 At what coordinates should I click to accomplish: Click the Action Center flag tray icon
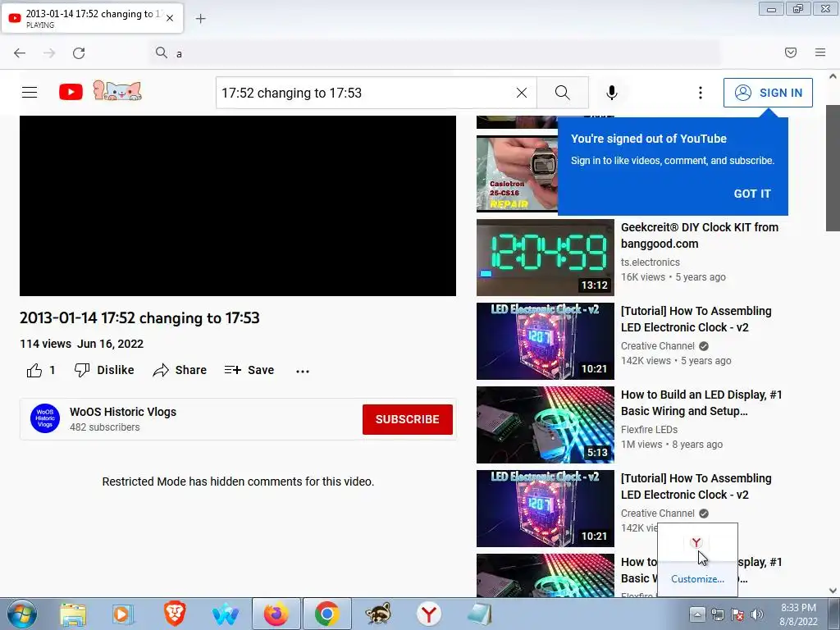[x=737, y=614]
